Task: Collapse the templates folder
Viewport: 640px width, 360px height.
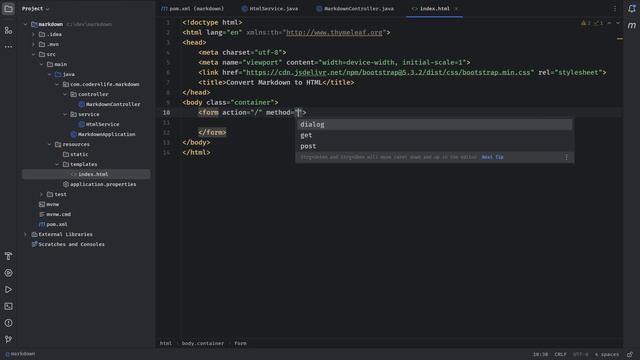Action: [57, 164]
